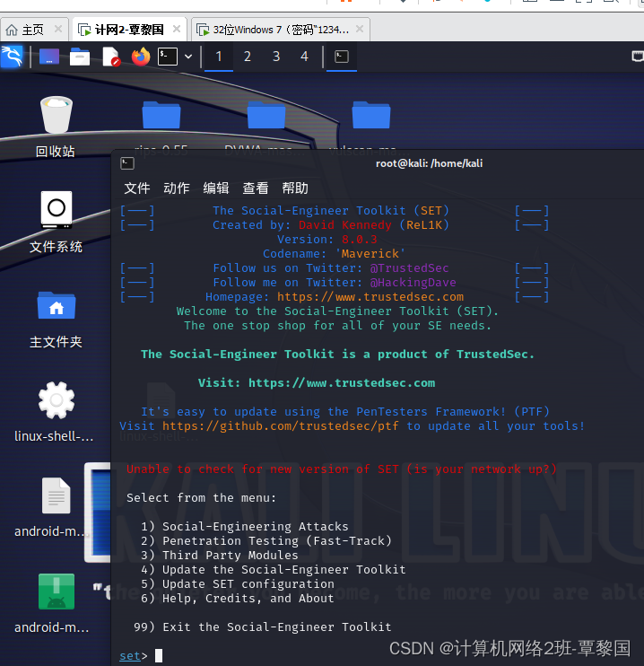The height and width of the screenshot is (666, 644).
Task: Click the @HackingDave Twitter handle
Action: pos(413,283)
